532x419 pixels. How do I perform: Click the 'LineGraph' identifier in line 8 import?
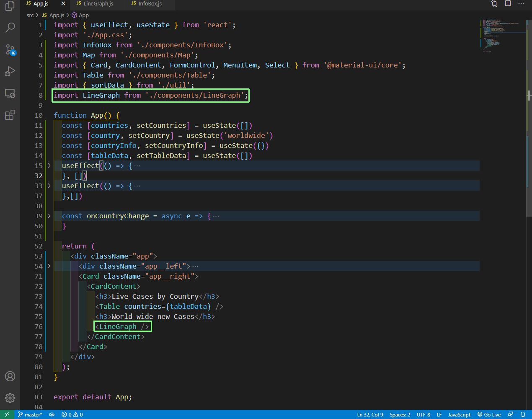pos(101,95)
